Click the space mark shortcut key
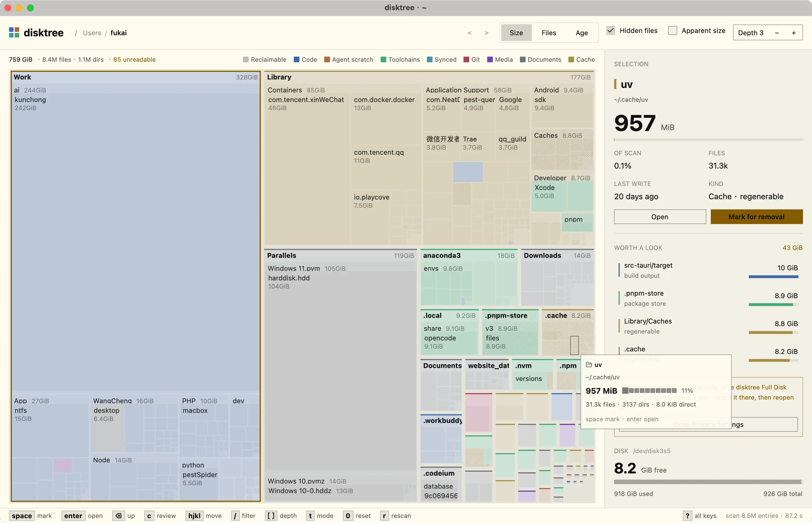The width and height of the screenshot is (812, 523). point(22,515)
